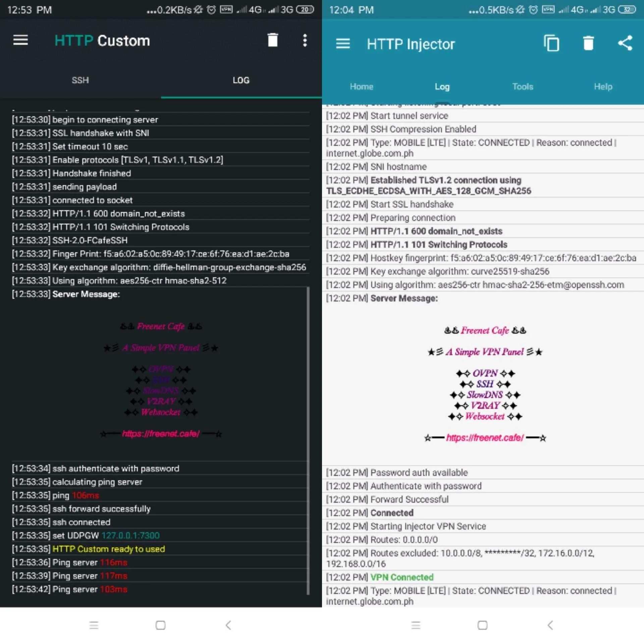
Task: Tap battery indicator in right status bar
Action: (x=627, y=9)
